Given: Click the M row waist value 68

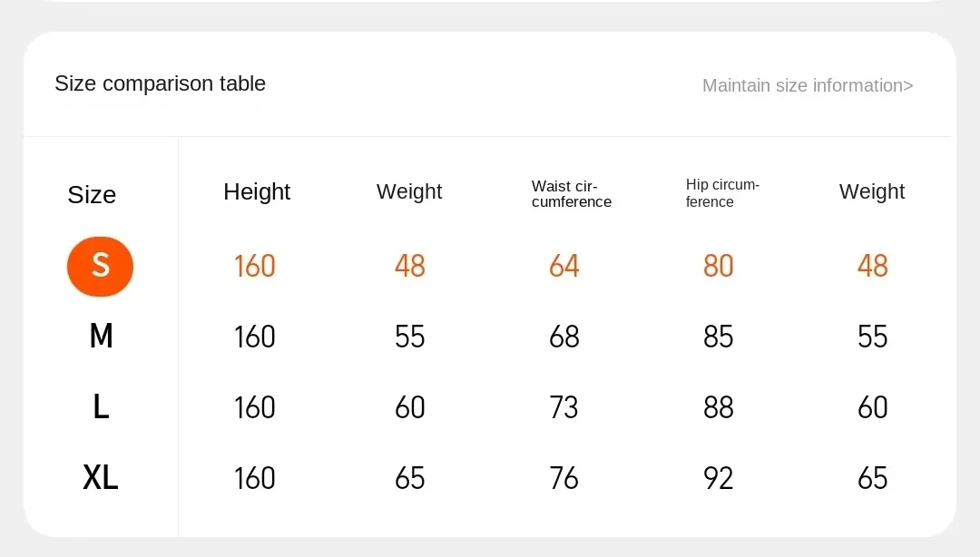Looking at the screenshot, I should (x=563, y=337).
